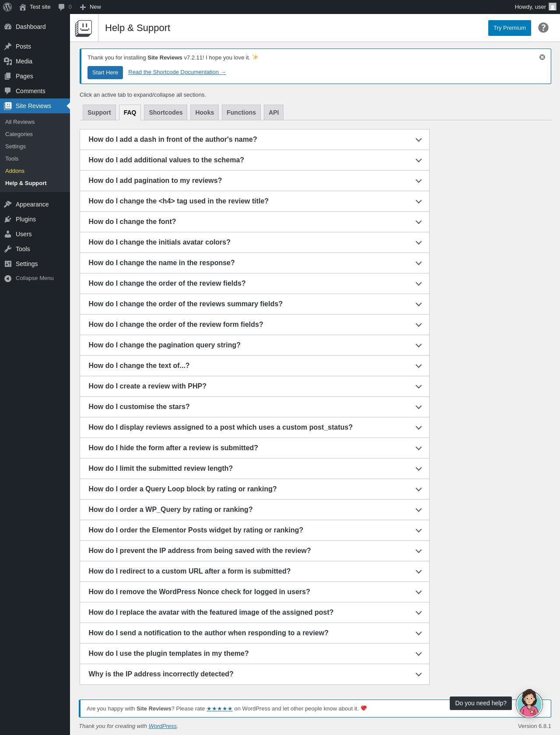The width and height of the screenshot is (560, 735).
Task: Expand the dash in author's name question
Action: 255,140
